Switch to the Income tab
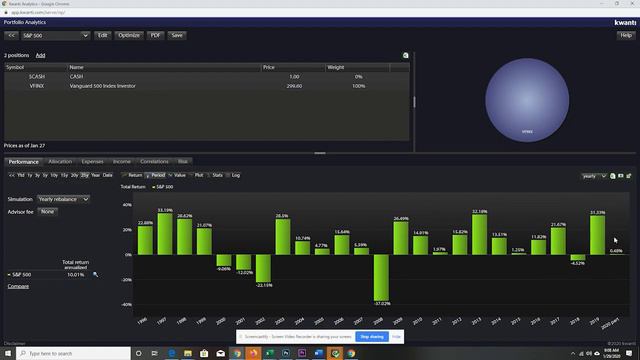 click(x=122, y=162)
